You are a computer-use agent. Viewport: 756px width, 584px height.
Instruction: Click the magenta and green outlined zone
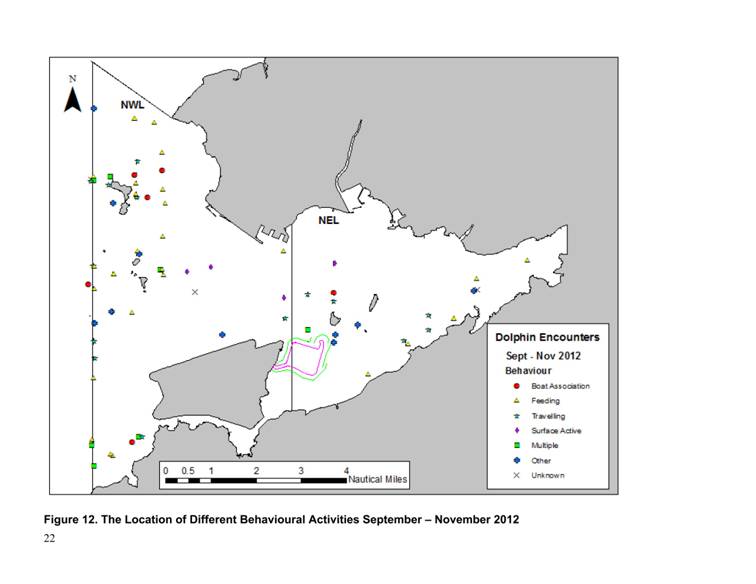(300, 358)
